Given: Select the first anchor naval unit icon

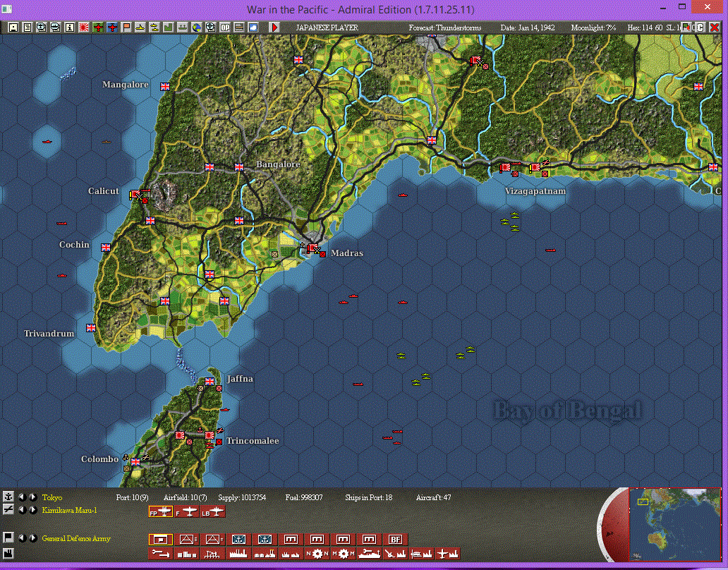Looking at the screenshot, I should point(238,540).
